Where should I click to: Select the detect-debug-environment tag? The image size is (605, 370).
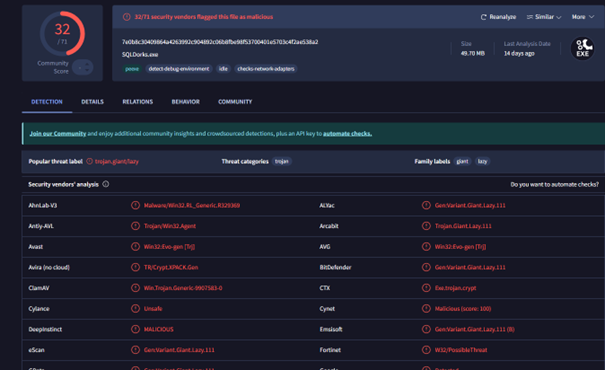point(179,69)
